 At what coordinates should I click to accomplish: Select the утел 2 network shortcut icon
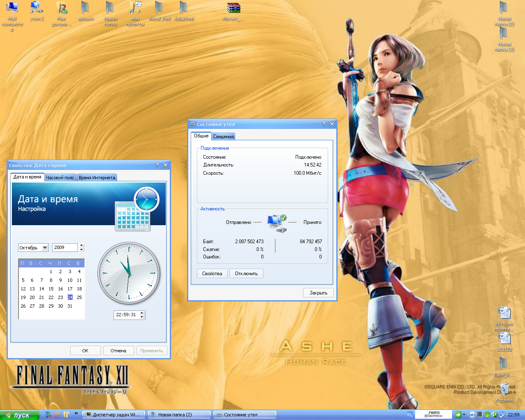37,8
